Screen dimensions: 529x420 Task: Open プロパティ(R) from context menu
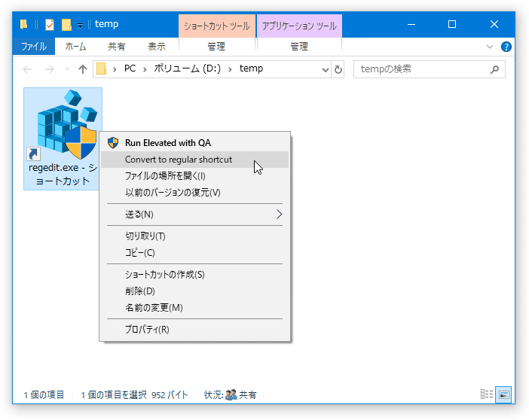(194, 330)
